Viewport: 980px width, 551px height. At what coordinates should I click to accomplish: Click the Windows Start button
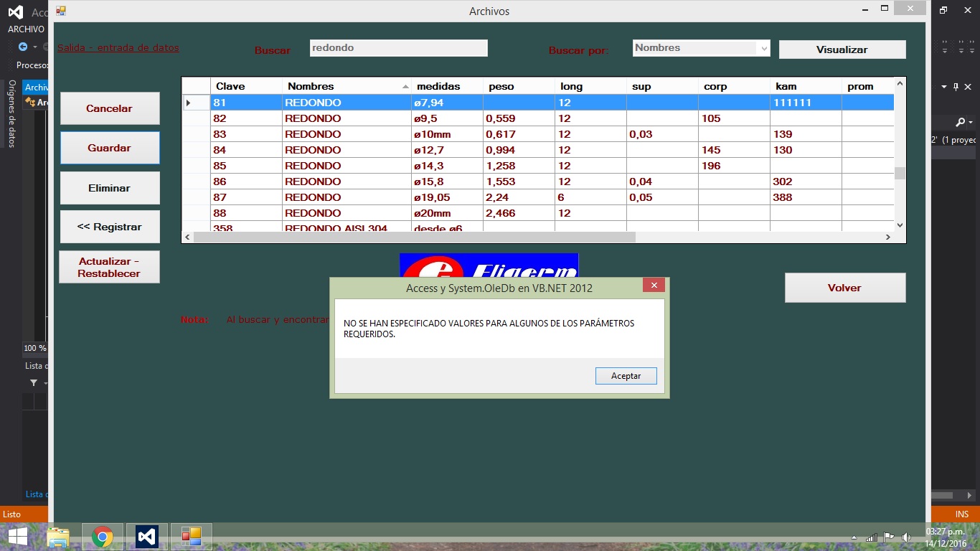17,537
